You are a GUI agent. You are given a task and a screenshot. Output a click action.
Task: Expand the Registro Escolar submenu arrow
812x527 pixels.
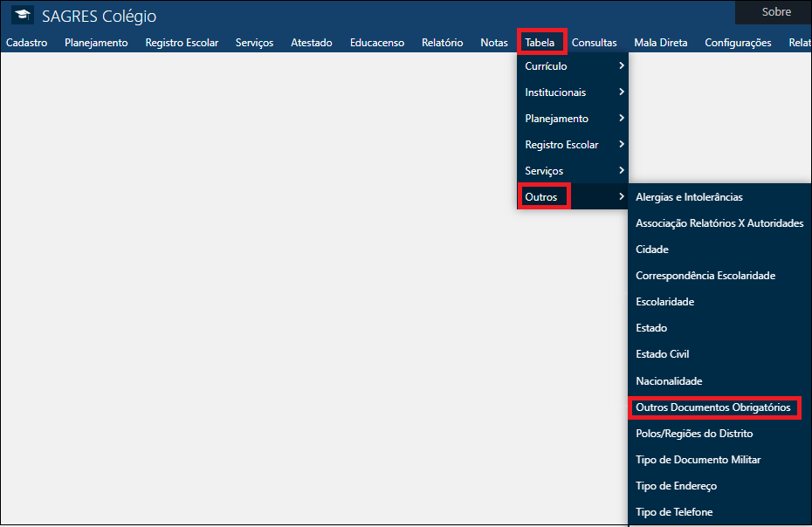[623, 144]
